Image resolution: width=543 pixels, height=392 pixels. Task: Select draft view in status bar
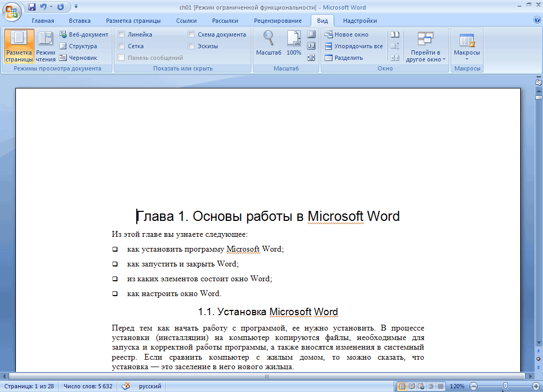click(441, 386)
